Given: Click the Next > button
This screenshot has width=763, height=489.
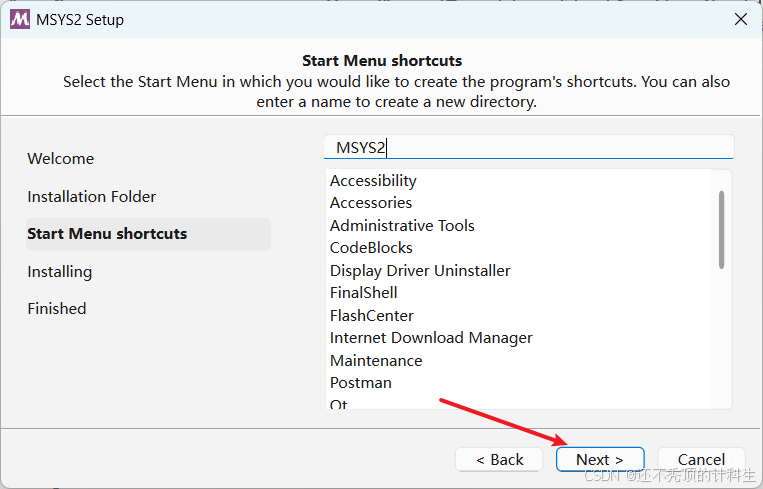Looking at the screenshot, I should [x=600, y=459].
